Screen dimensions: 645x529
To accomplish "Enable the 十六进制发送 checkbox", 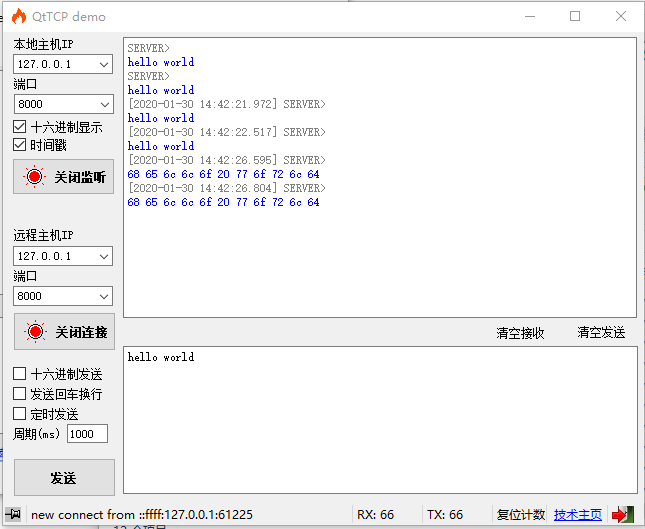I will 19,374.
